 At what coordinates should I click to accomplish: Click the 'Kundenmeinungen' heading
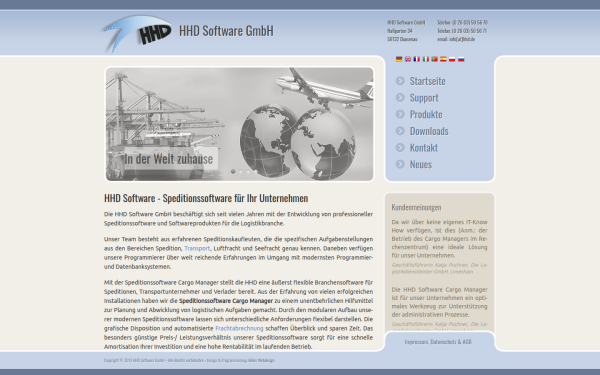click(x=416, y=207)
